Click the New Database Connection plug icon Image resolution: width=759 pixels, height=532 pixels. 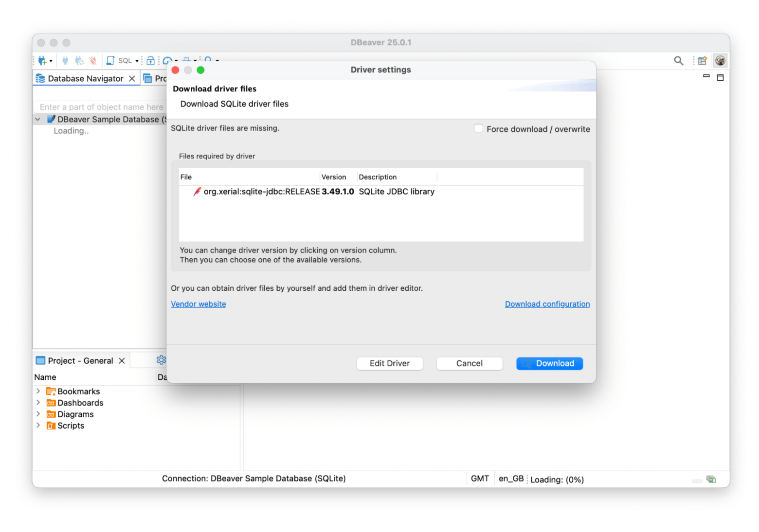(42, 61)
